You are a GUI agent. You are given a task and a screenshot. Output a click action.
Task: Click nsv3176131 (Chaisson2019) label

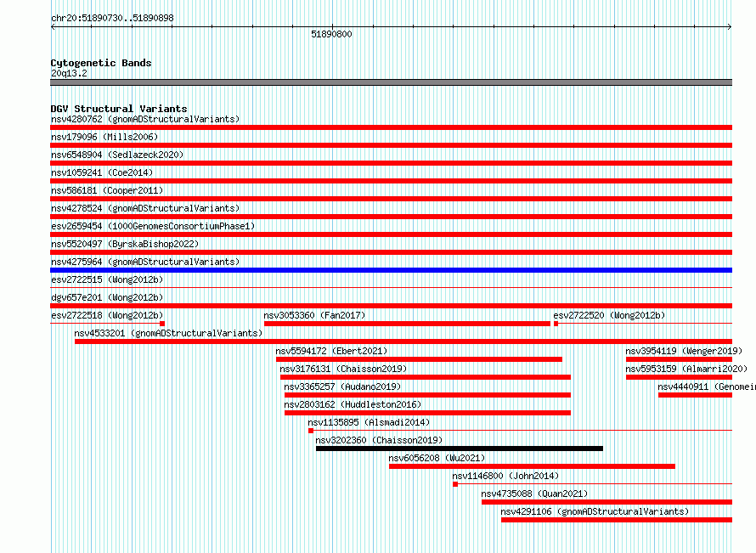tap(343, 369)
